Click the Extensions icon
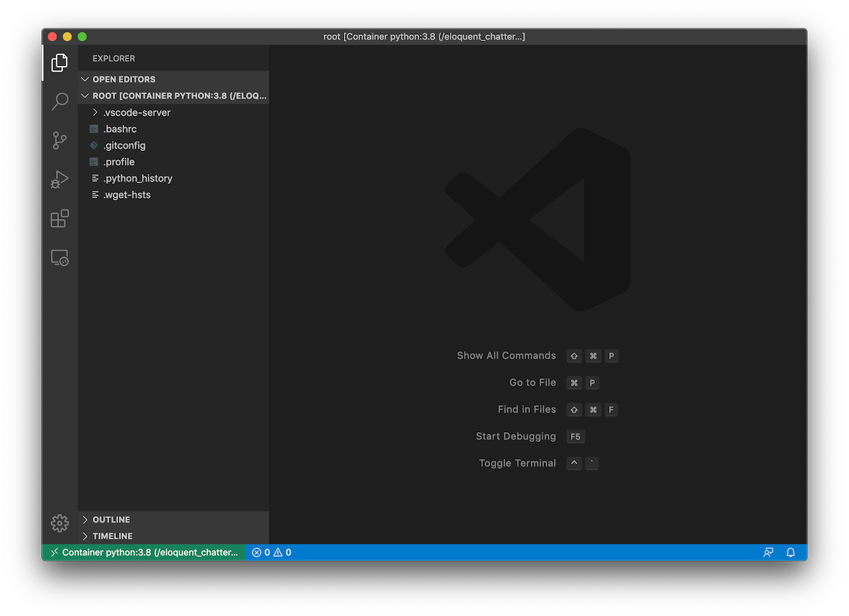Screen dimensions: 849x616 click(59, 218)
